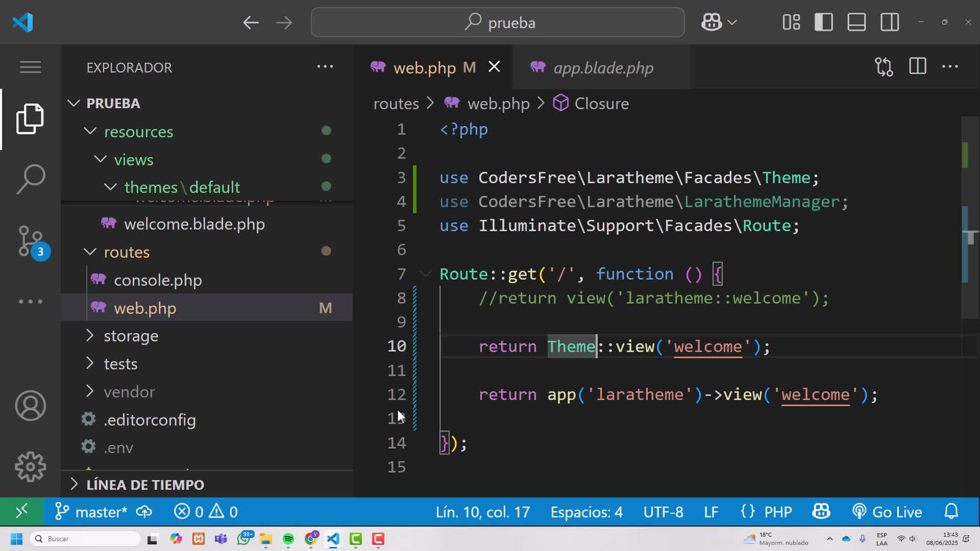Change encoding via UTF-8
The image size is (980, 551).
click(x=663, y=512)
